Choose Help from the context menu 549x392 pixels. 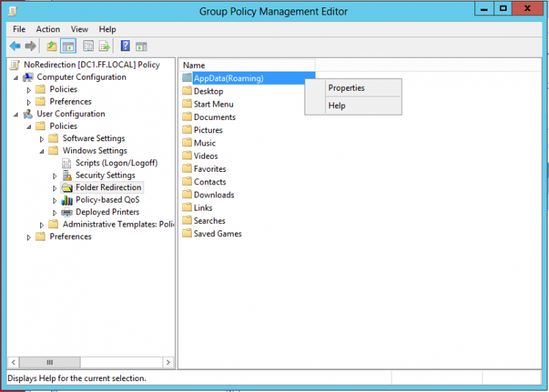coord(354,105)
